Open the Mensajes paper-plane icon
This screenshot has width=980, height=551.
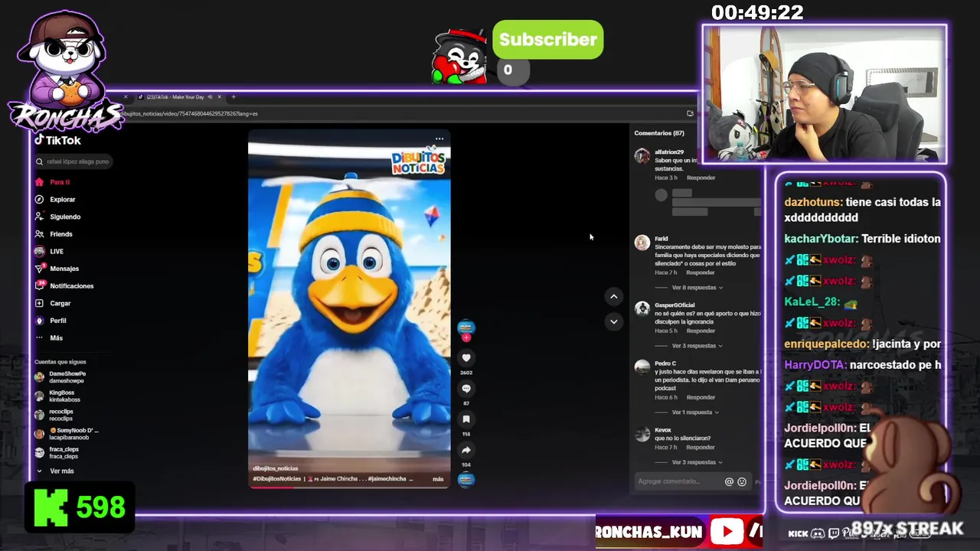pos(39,269)
